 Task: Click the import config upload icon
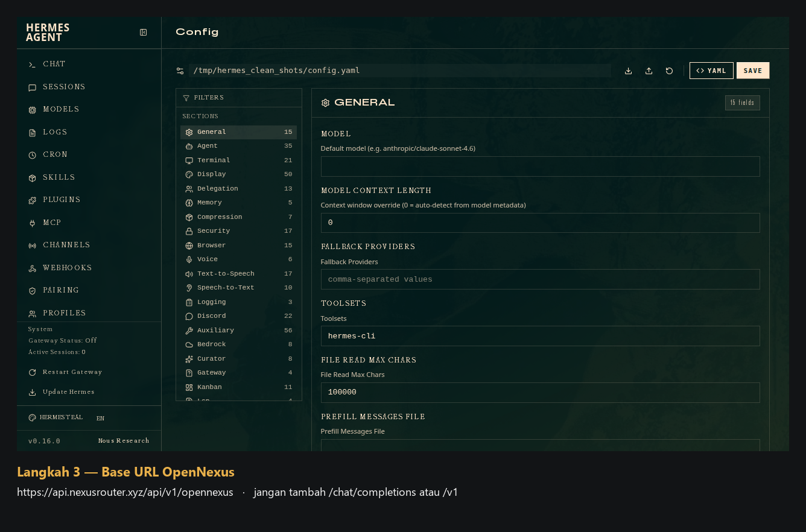tap(649, 71)
